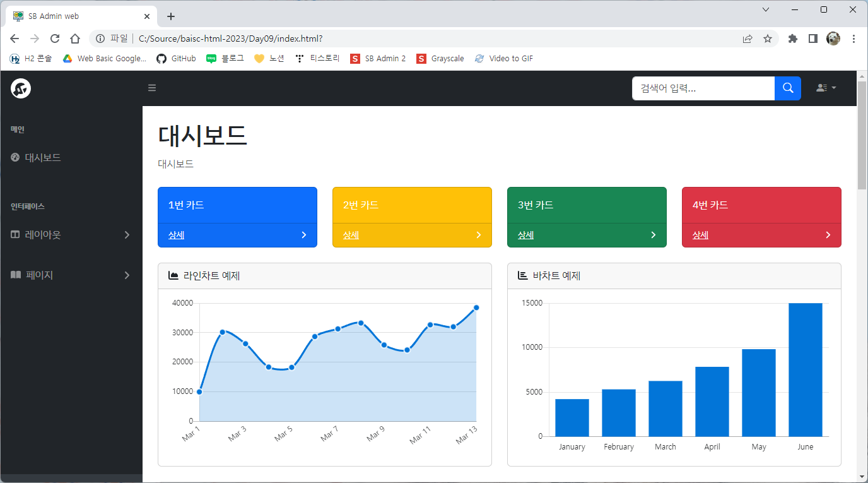The image size is (868, 483).
Task: Click the arrow on yellow 2번 카드
Action: point(479,235)
